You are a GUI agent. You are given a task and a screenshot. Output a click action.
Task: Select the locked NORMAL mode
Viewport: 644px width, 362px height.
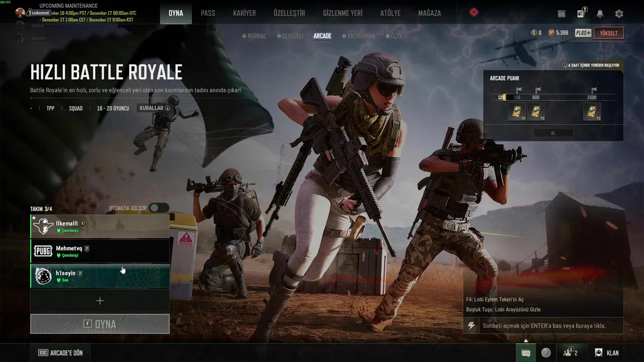(254, 36)
